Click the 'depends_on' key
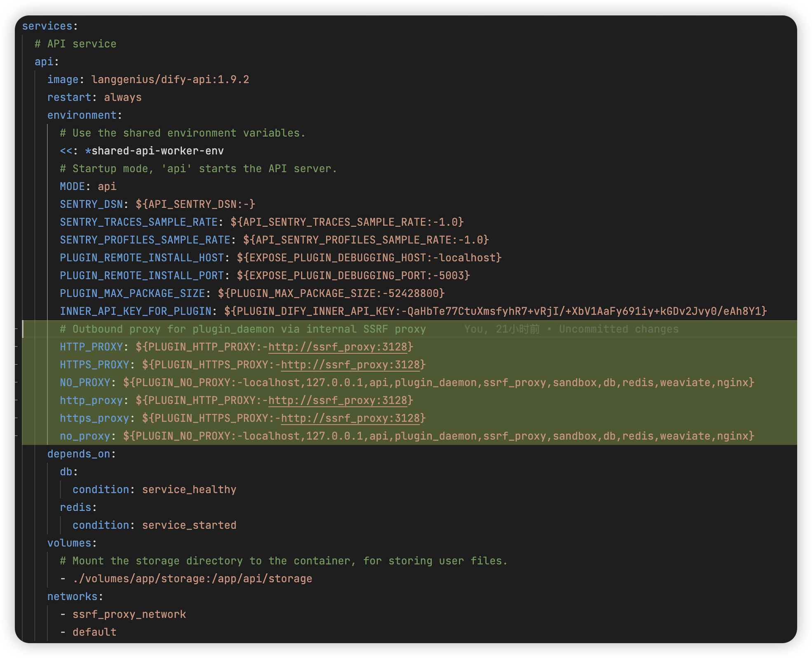 point(78,454)
